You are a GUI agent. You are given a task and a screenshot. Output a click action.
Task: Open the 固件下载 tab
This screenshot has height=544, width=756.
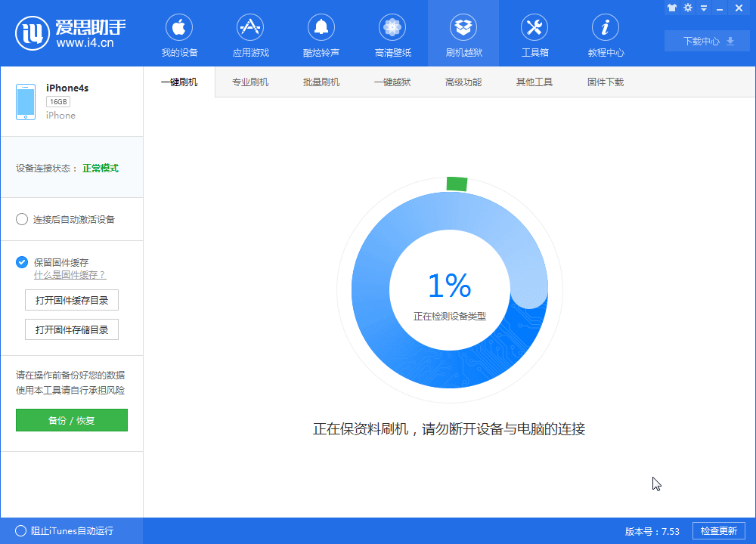pos(606,82)
